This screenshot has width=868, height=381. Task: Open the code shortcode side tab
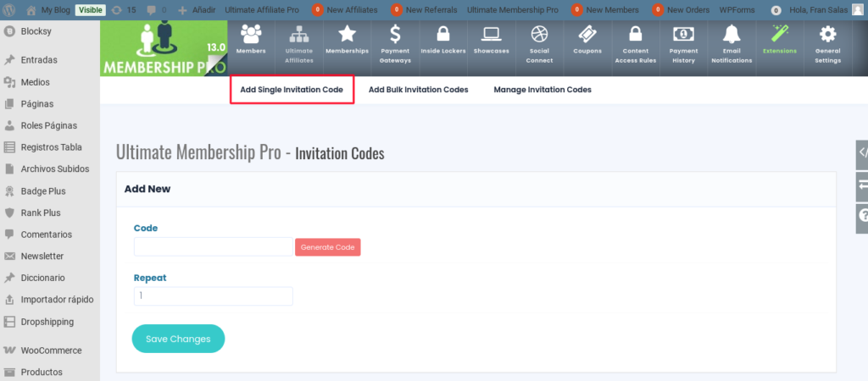tap(862, 153)
